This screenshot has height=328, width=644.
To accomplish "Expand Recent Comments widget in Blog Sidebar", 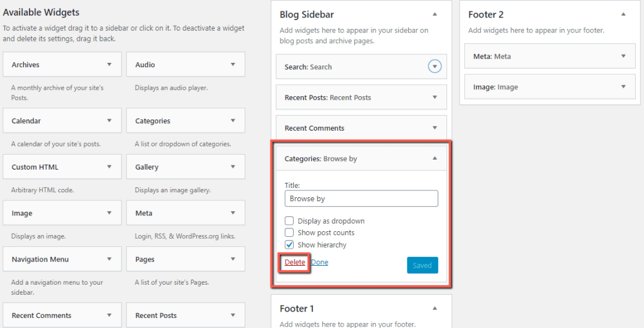I will (435, 128).
